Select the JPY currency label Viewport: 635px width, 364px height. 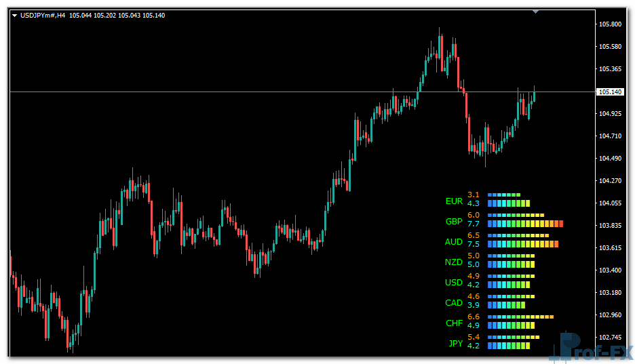click(455, 344)
